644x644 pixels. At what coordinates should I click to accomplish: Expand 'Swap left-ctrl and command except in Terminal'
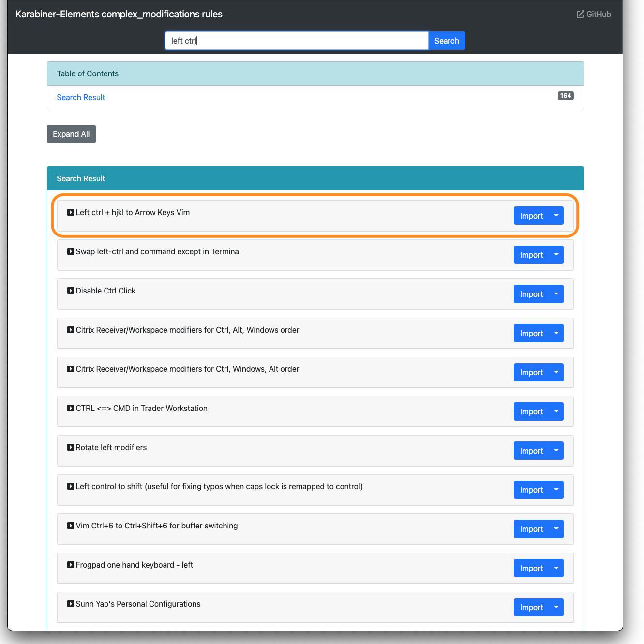(x=71, y=252)
